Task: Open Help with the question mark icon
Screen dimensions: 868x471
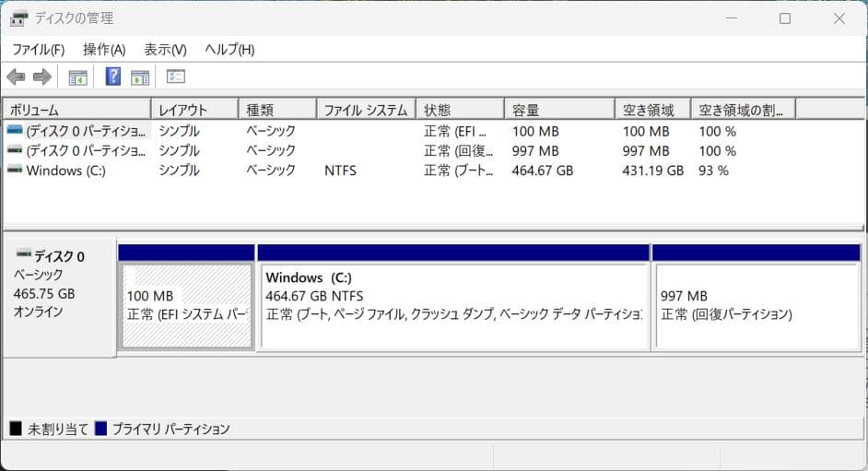Action: 113,77
